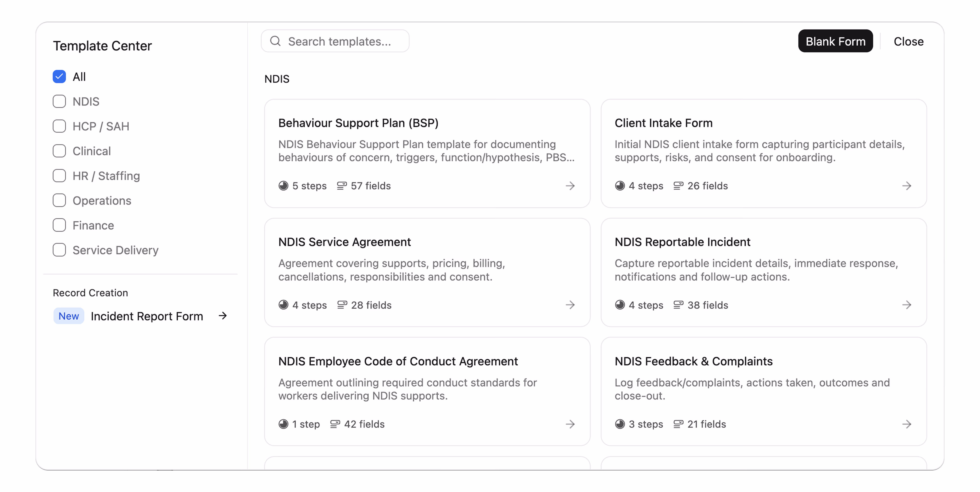Click fields icon next to 38 fields

pyautogui.click(x=678, y=305)
